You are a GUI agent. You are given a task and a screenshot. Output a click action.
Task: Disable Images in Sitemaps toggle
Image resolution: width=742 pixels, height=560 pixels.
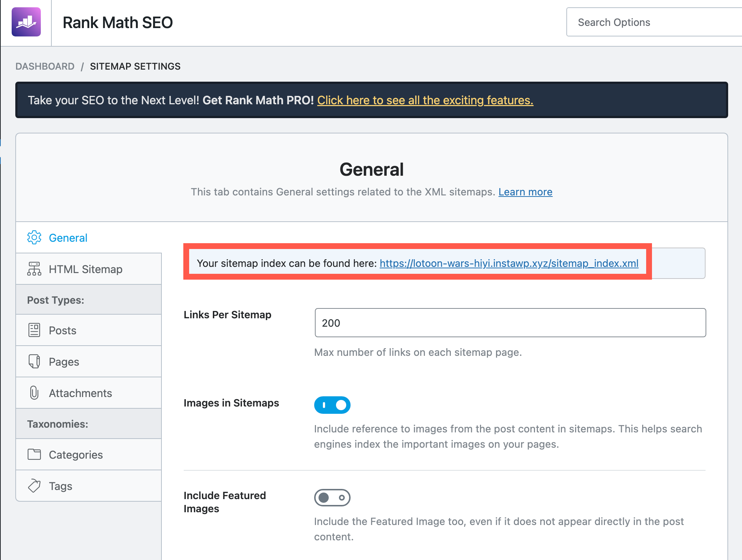[x=332, y=405]
